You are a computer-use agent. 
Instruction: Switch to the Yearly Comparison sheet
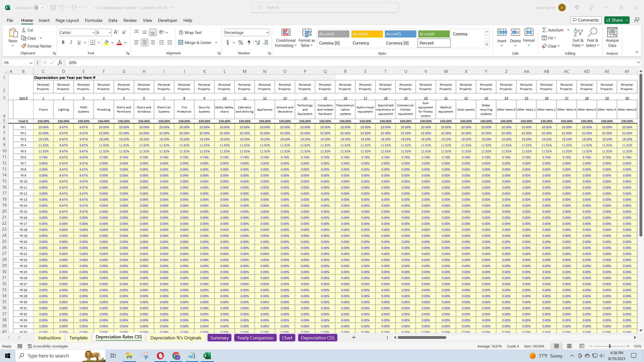[x=255, y=338]
